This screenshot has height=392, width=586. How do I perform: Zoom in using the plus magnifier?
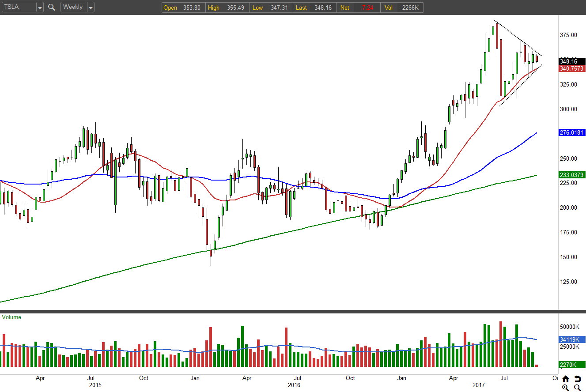tap(566, 388)
